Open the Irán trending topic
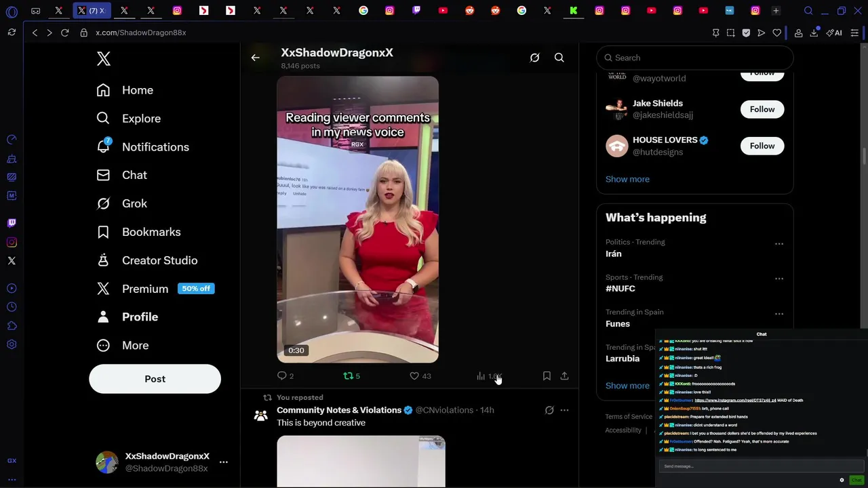 point(614,253)
